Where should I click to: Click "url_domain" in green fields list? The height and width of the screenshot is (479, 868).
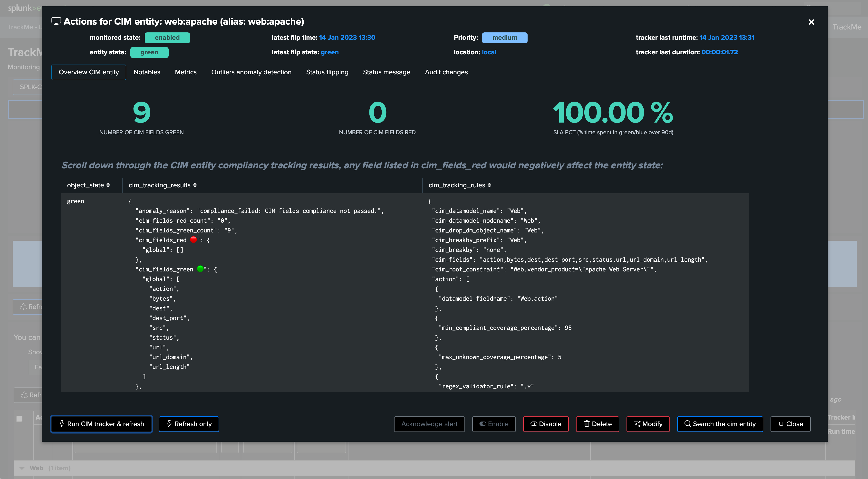click(171, 357)
